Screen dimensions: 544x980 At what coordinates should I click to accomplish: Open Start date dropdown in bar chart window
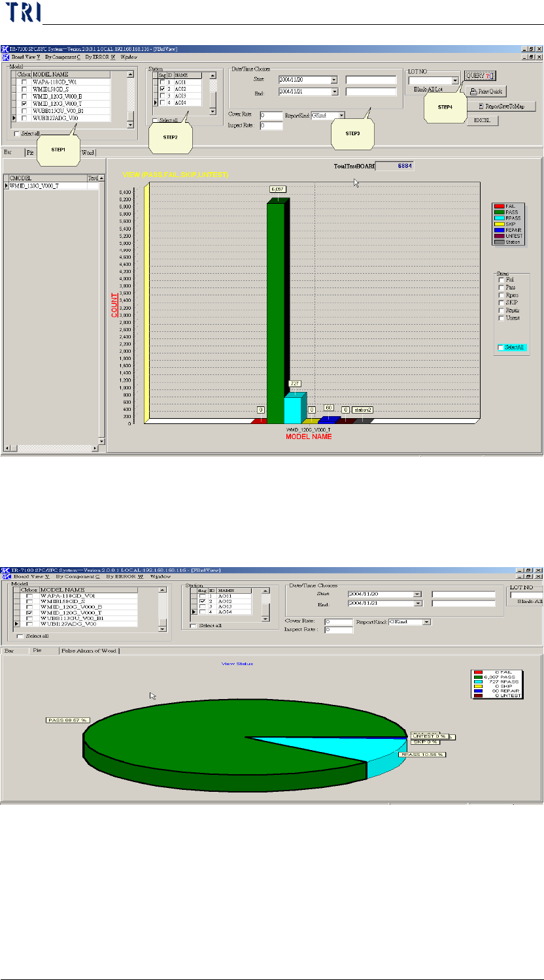334,80
